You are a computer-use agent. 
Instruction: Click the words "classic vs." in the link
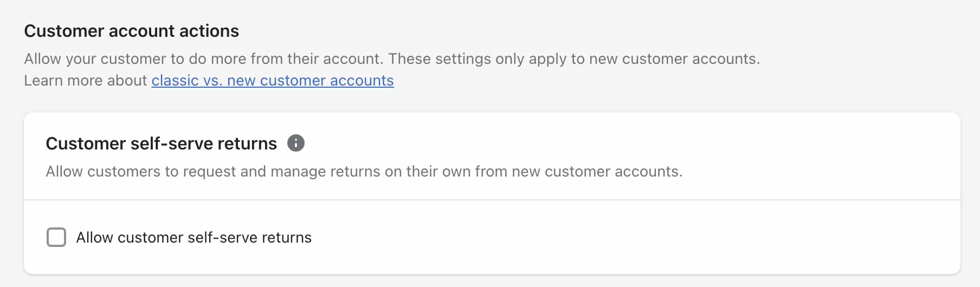click(187, 80)
